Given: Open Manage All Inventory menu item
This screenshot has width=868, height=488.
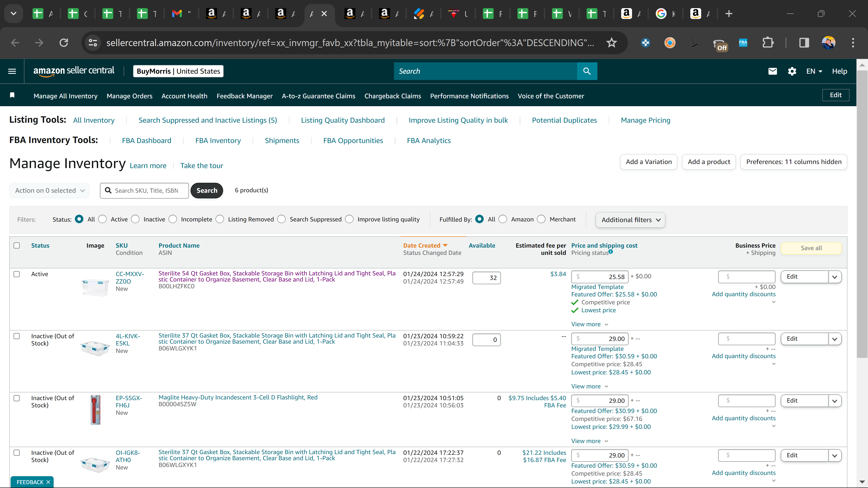Looking at the screenshot, I should 65,96.
